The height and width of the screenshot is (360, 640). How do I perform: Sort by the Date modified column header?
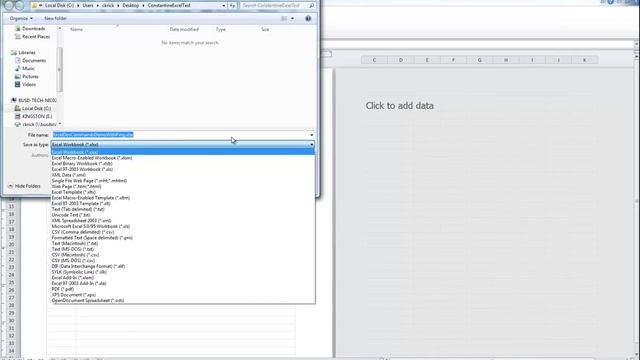coord(184,29)
